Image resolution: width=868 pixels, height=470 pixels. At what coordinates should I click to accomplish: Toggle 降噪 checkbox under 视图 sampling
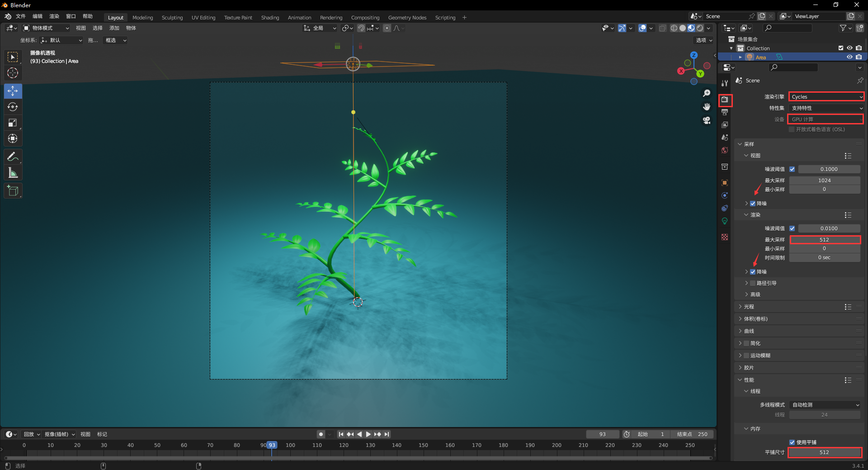[753, 204]
